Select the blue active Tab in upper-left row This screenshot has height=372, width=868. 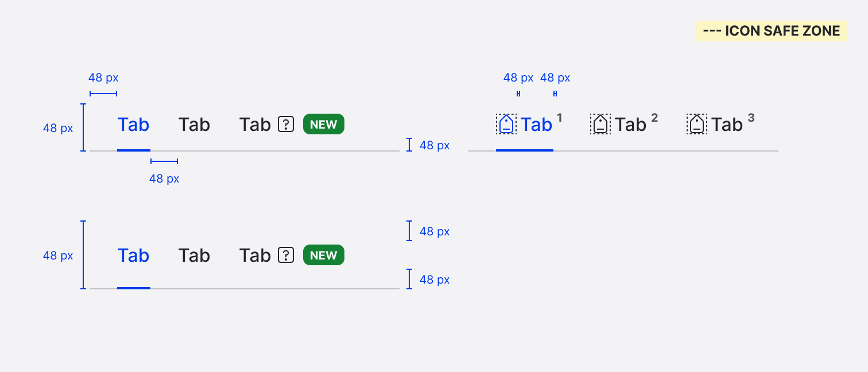[x=133, y=125]
